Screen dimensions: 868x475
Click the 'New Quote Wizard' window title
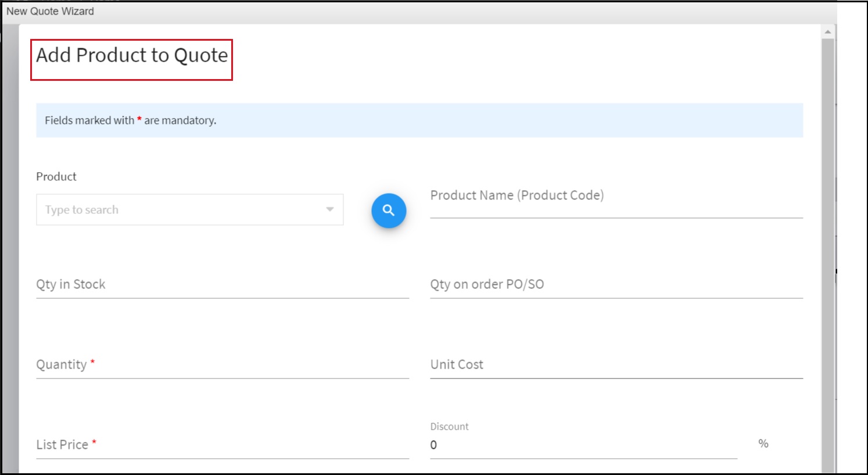click(x=50, y=11)
